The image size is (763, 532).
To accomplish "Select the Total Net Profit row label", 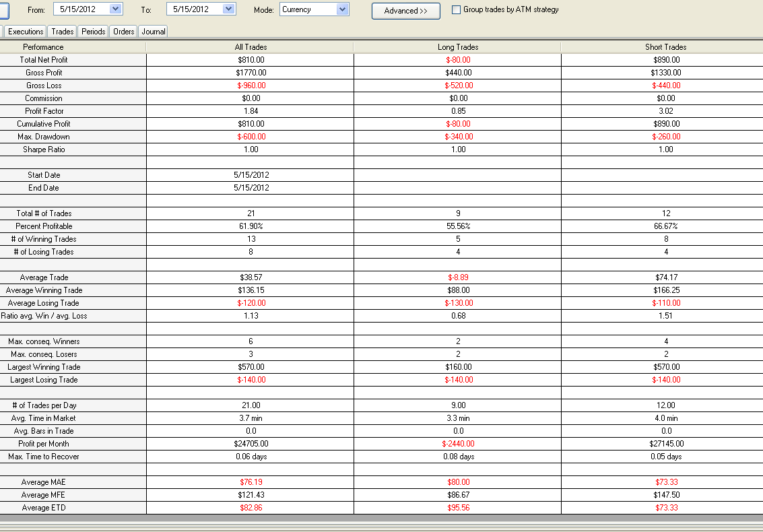I will [x=44, y=60].
